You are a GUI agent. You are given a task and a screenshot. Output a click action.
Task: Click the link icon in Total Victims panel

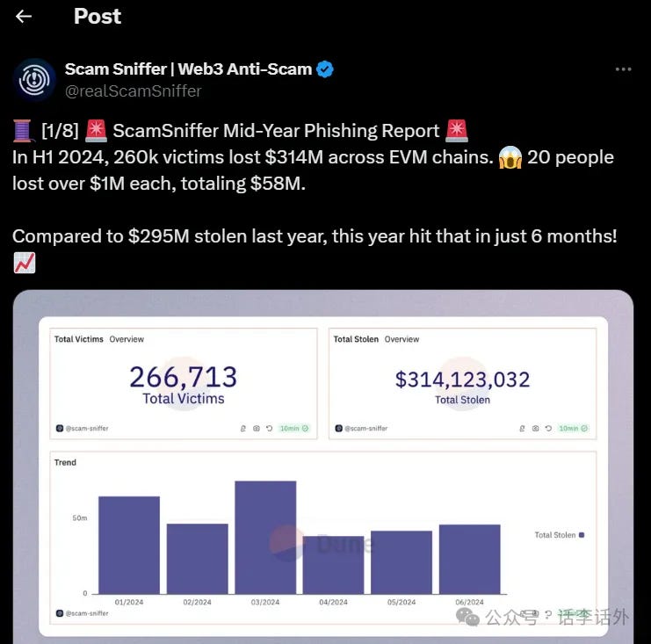(x=243, y=429)
